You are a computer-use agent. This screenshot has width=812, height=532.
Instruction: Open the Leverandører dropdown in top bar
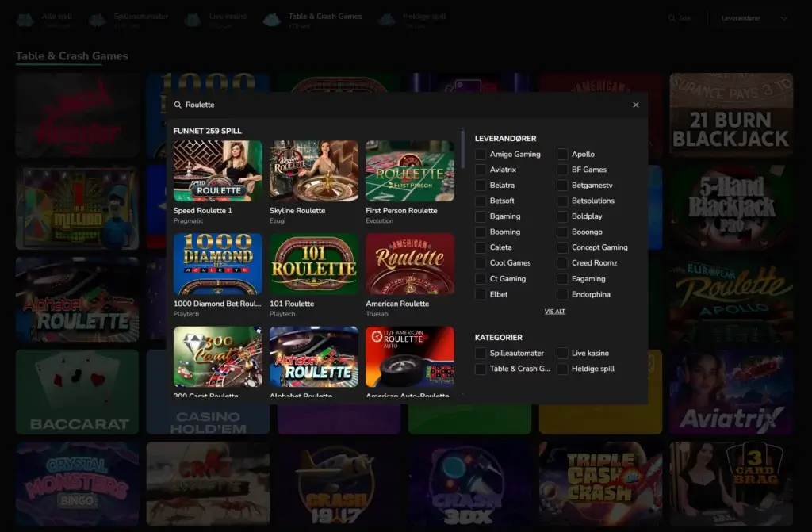click(x=753, y=18)
